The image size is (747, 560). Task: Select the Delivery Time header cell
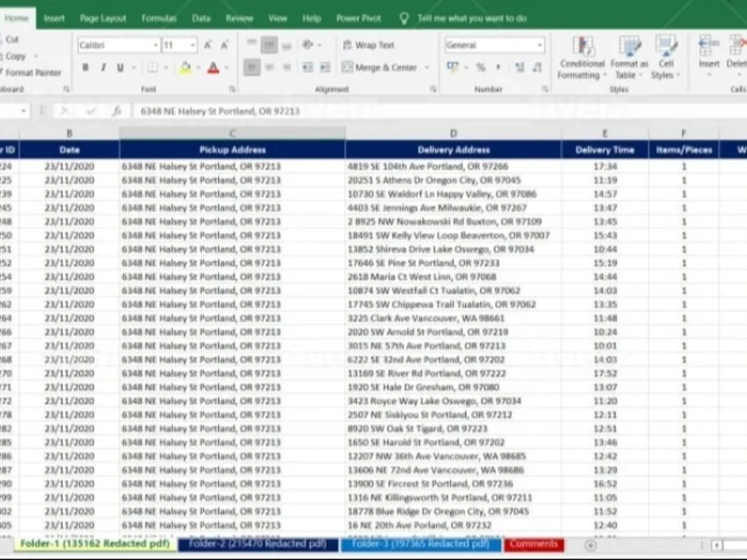point(605,150)
